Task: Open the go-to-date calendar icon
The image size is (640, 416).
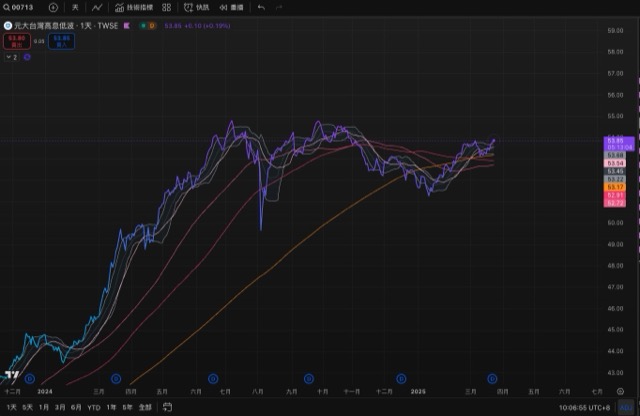Action: (x=167, y=407)
